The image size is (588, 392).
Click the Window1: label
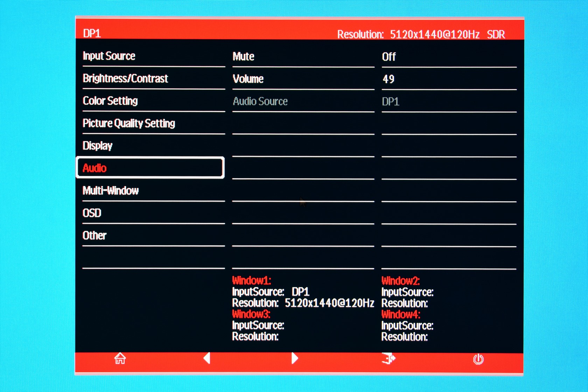tap(252, 280)
